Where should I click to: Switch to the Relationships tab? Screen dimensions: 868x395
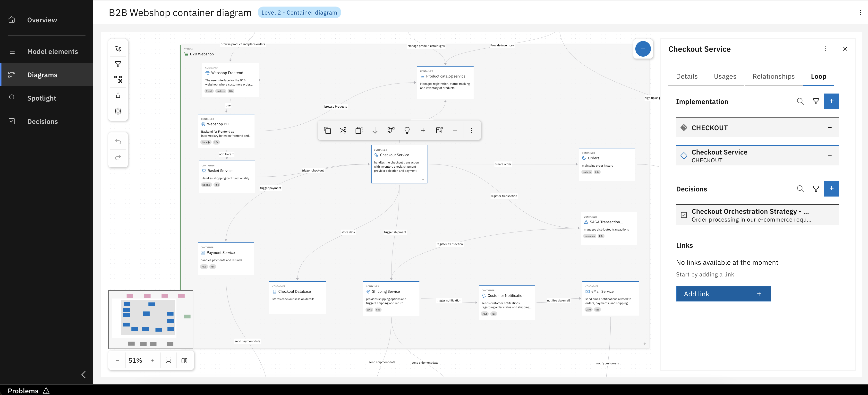click(x=773, y=77)
